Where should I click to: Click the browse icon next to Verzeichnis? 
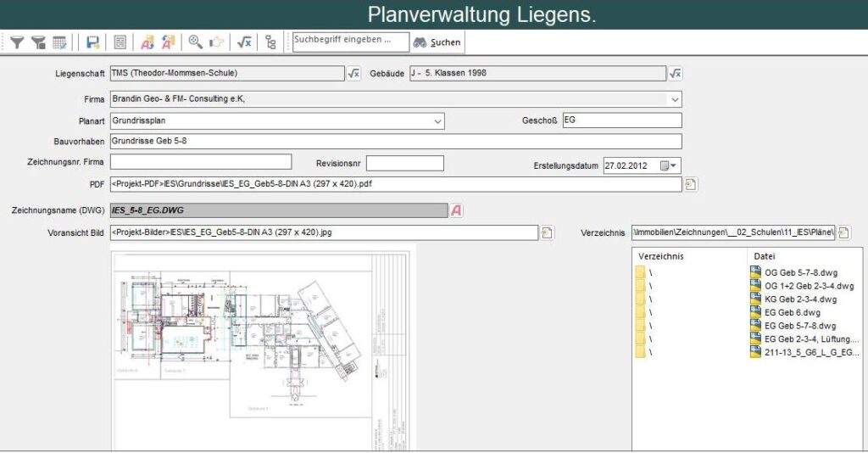click(x=844, y=232)
